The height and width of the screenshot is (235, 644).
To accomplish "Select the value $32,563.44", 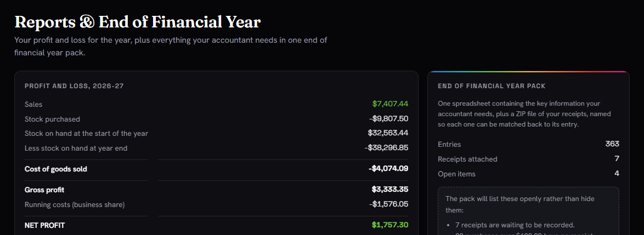I will tap(388, 133).
